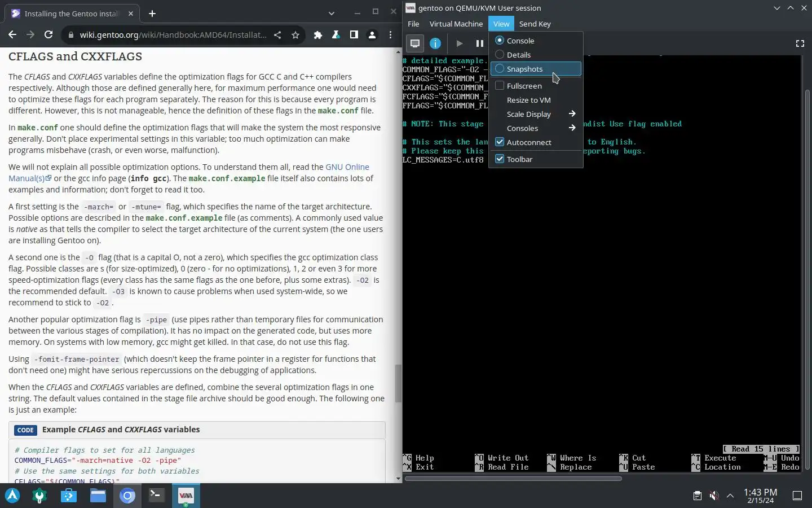Power on the virtual machine play button
Image resolution: width=812 pixels, height=508 pixels.
tap(460, 43)
